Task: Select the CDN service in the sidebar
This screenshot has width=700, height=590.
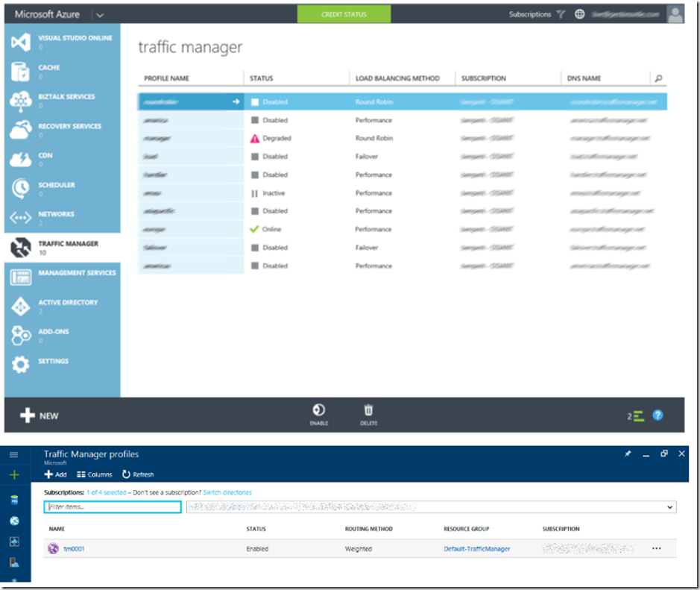Action: pos(62,160)
